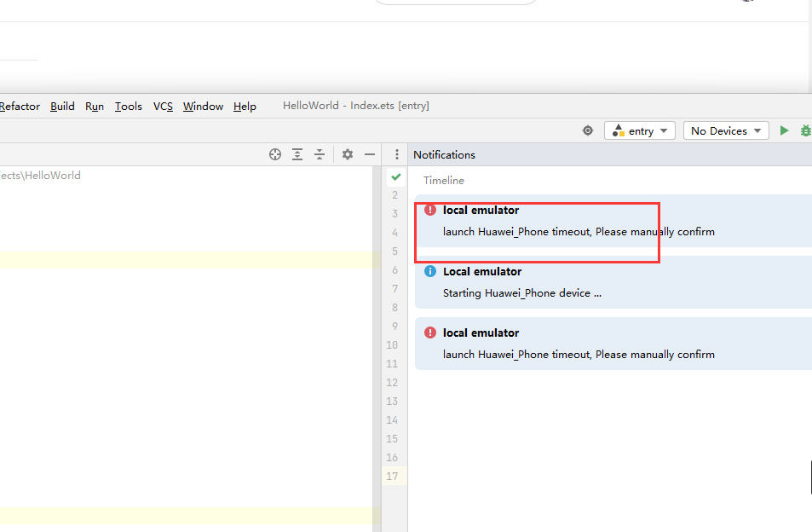Click the green Run arrow icon
This screenshot has height=532, width=812.
click(x=784, y=130)
